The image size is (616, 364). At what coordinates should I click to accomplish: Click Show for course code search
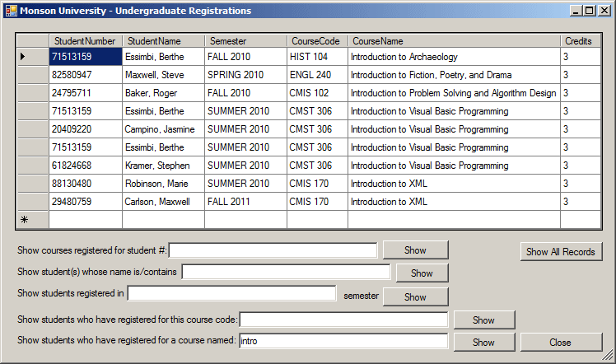(484, 320)
